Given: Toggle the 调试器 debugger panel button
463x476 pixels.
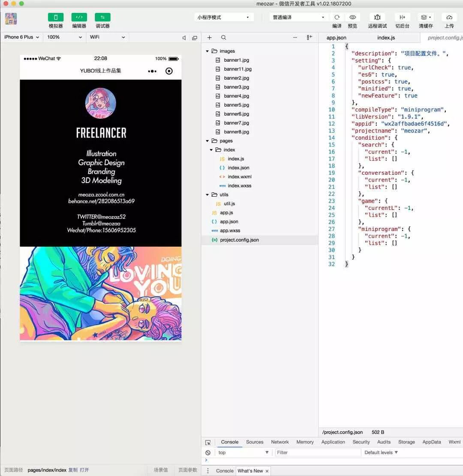Looking at the screenshot, I should coord(102,17).
